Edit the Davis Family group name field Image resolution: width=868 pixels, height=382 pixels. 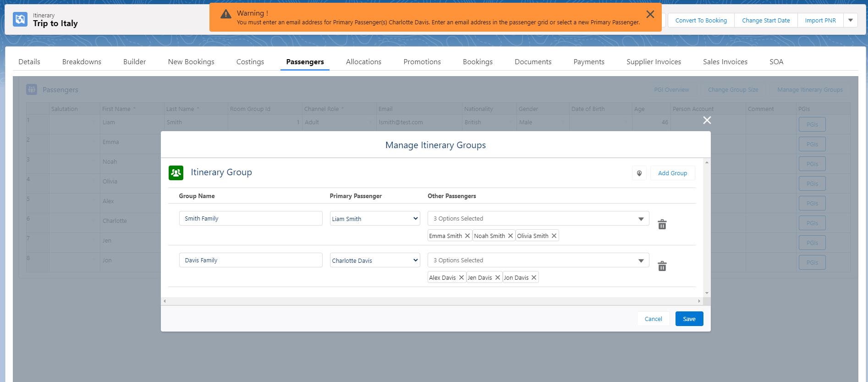pos(251,260)
